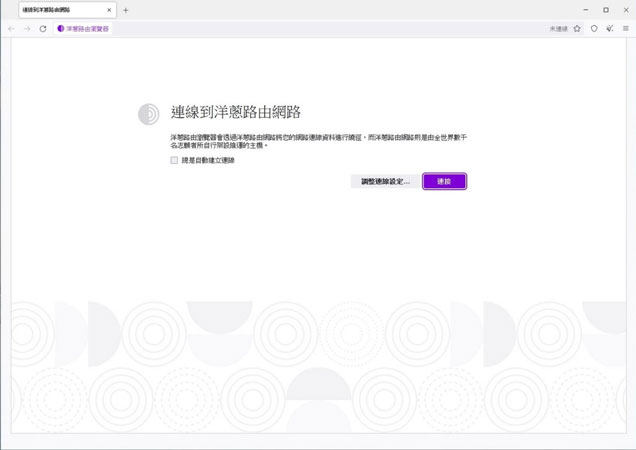Bookmark this page with star icon

point(577,28)
